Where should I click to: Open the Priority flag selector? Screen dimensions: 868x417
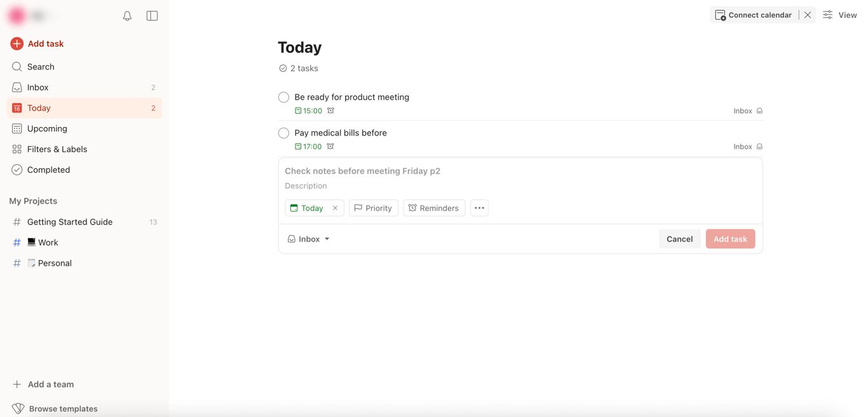pos(374,208)
